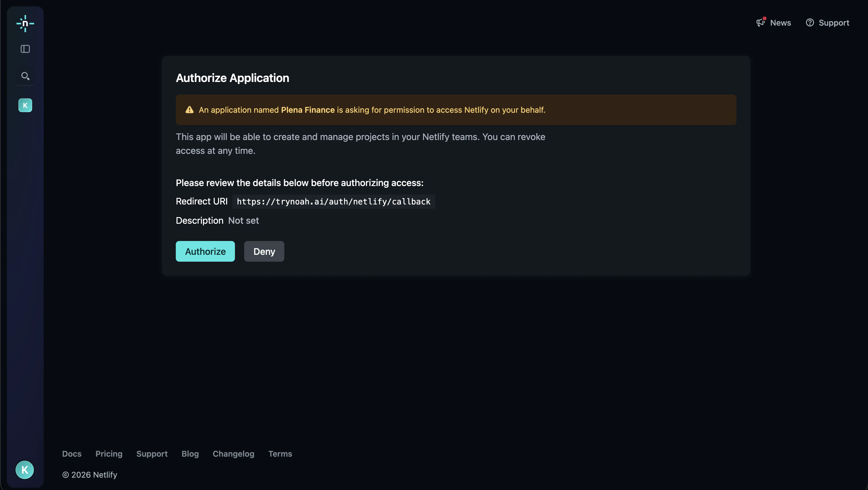Open the user avatar at bottom left
Viewport: 868px width, 490px height.
tap(24, 469)
